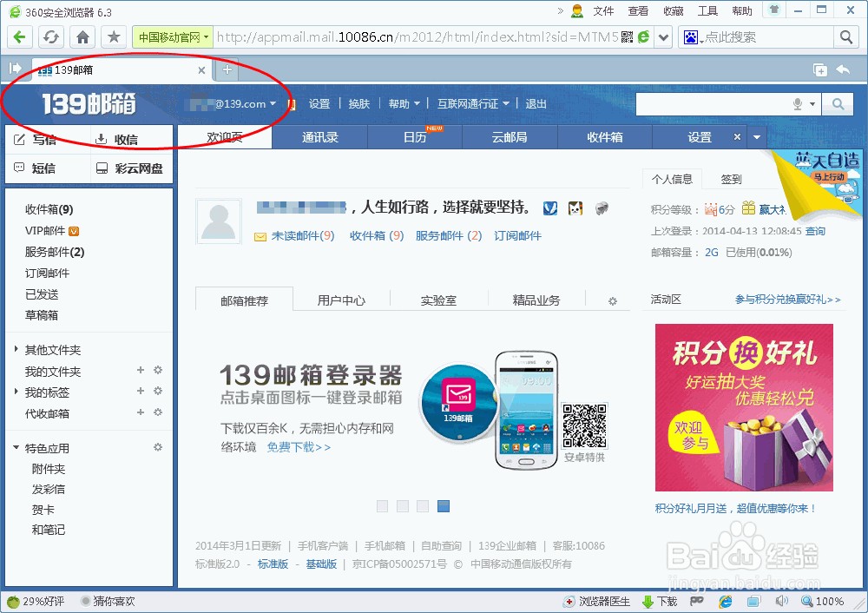Switch to the 云邮局 tab

coord(510,137)
